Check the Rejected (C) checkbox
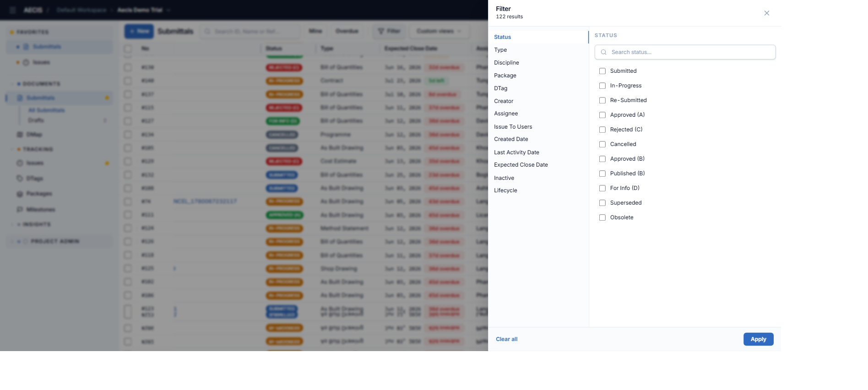The image size is (868, 390). [x=602, y=130]
